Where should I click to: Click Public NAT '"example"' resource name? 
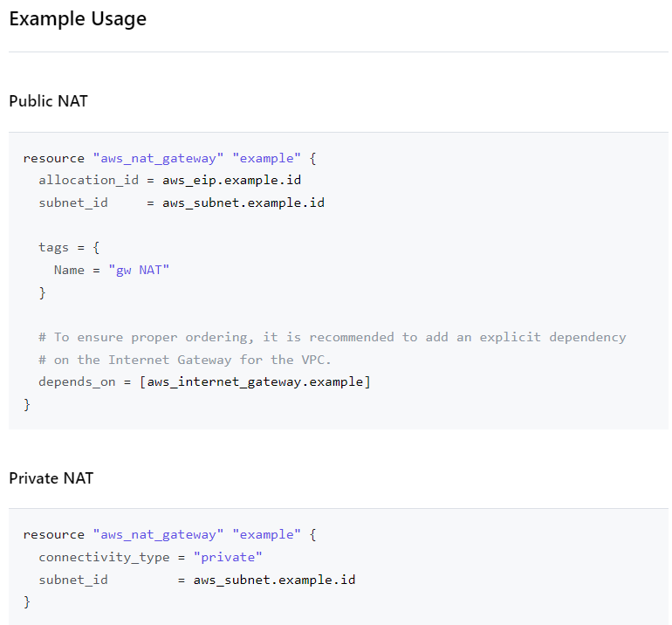coord(266,159)
